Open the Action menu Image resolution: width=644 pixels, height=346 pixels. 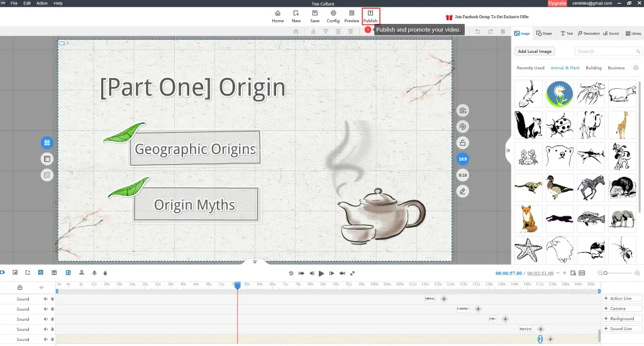click(42, 3)
